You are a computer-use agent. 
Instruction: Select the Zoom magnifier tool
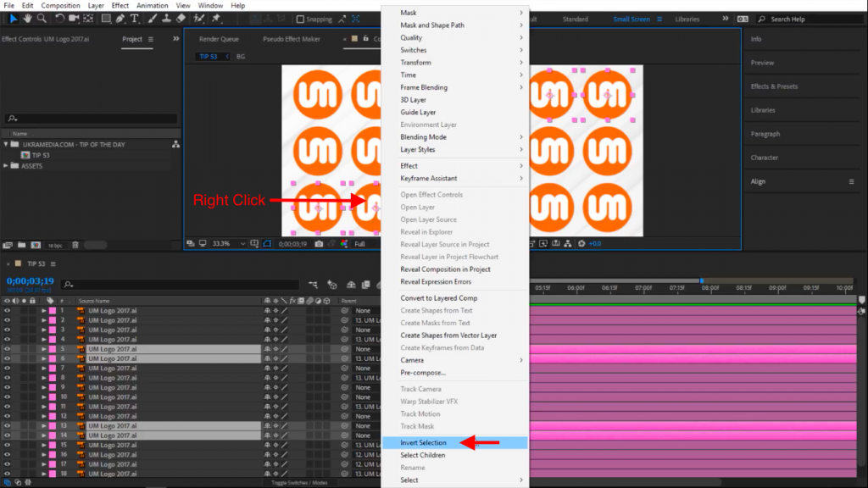pos(42,19)
